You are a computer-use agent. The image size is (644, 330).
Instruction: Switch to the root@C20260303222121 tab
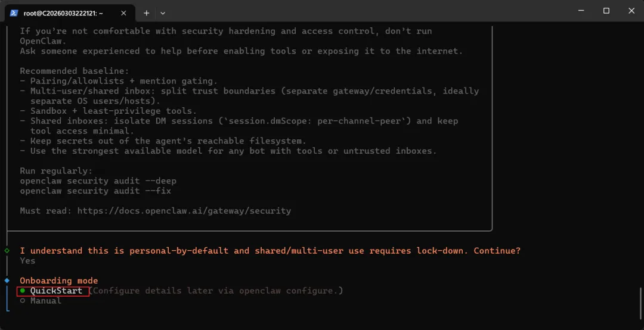click(x=62, y=13)
